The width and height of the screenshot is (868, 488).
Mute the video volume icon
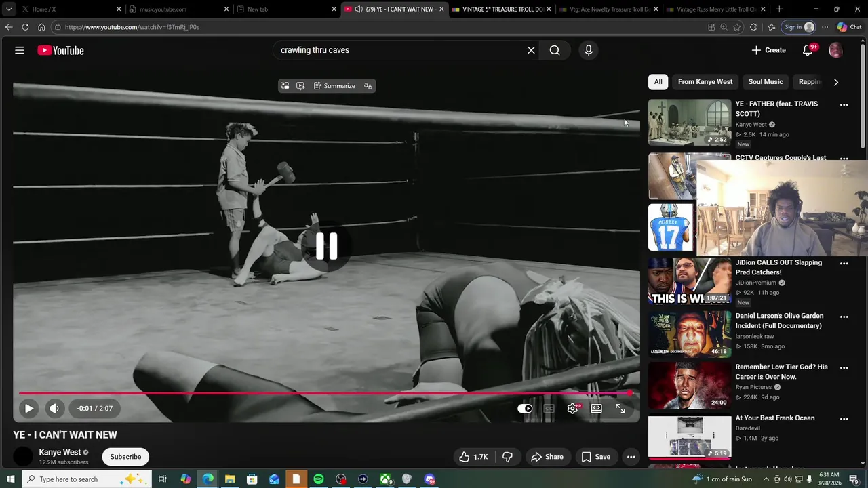tap(54, 408)
